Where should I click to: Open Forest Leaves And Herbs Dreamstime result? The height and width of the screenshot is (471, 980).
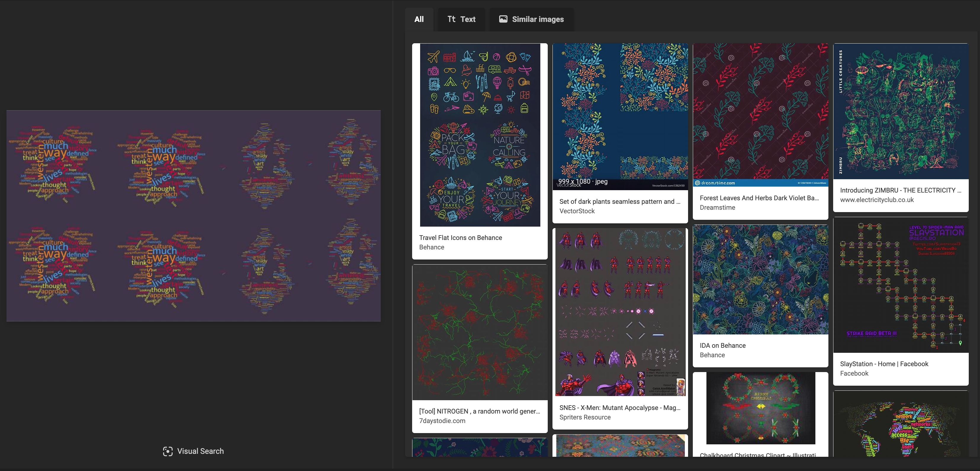pos(759,198)
